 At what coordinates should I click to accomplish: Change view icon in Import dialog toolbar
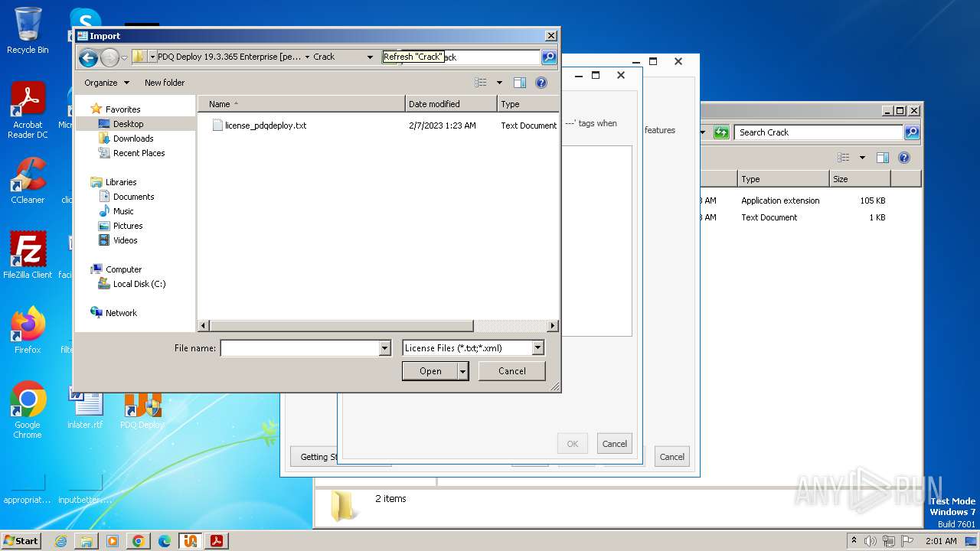pos(481,83)
